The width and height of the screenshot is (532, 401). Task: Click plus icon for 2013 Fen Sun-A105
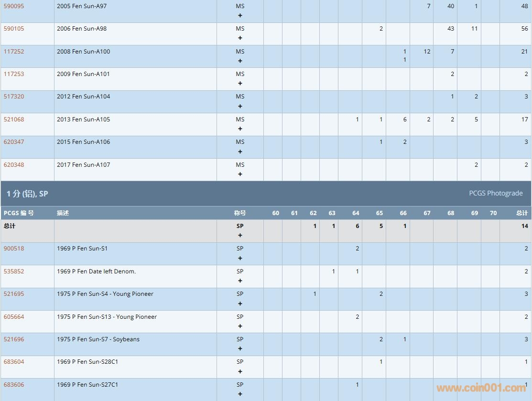tap(240, 129)
